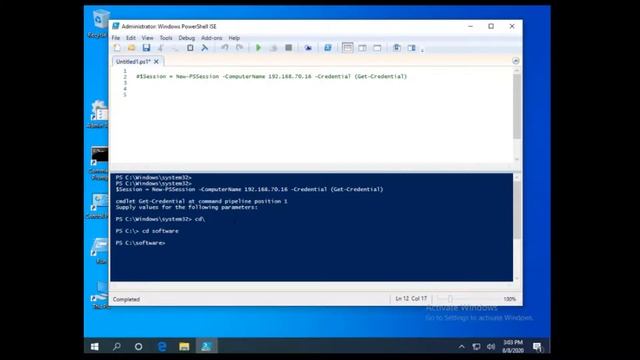640x360 pixels.
Task: Start PowerShell.exe using the blue toolbar icon
Action: tap(327, 48)
